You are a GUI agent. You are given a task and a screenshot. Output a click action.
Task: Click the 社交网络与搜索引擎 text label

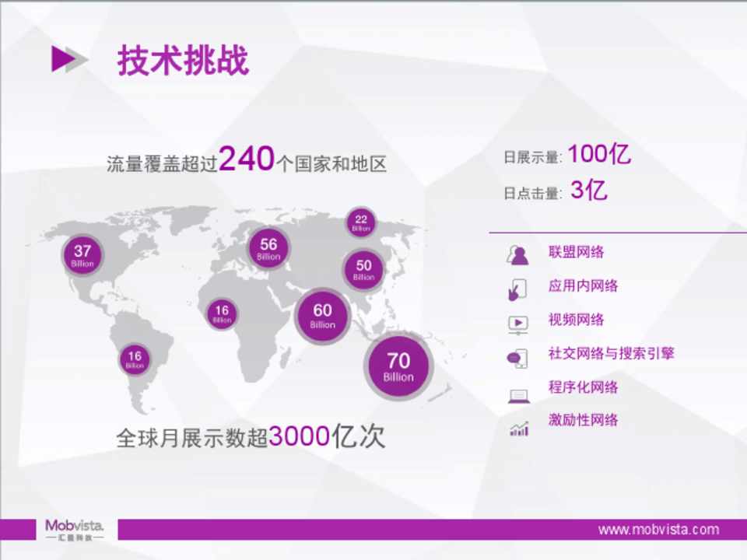click(611, 354)
